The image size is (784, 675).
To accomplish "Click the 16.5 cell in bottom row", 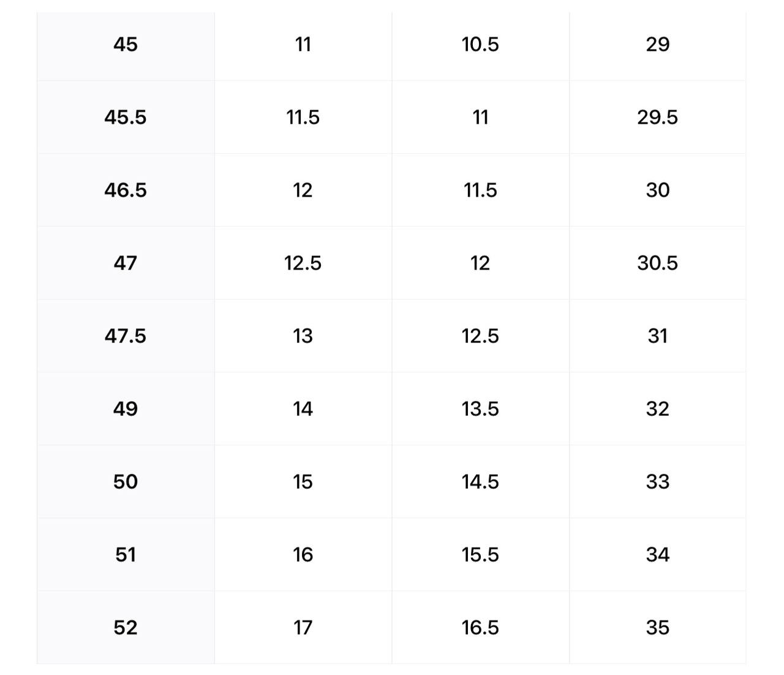I will coord(480,627).
